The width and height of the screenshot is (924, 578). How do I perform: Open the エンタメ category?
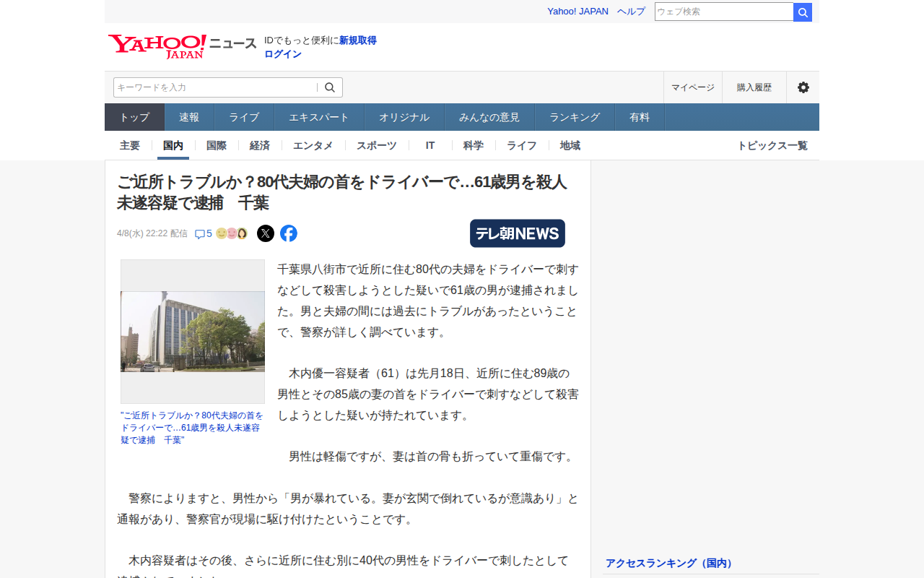click(x=313, y=145)
